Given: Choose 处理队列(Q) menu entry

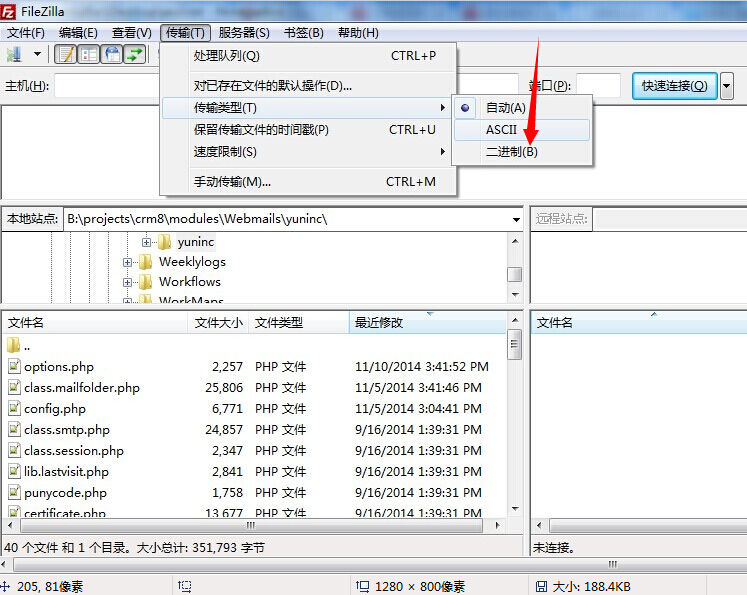Looking at the screenshot, I should point(308,56).
